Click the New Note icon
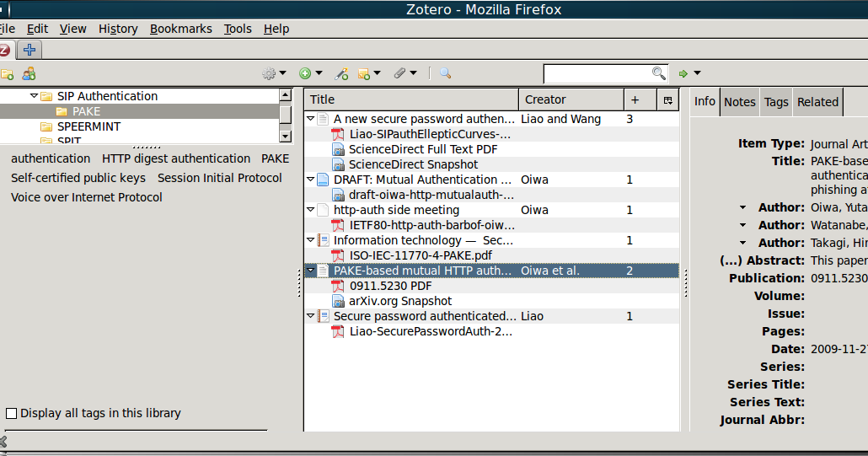This screenshot has width=868, height=456. 364,73
